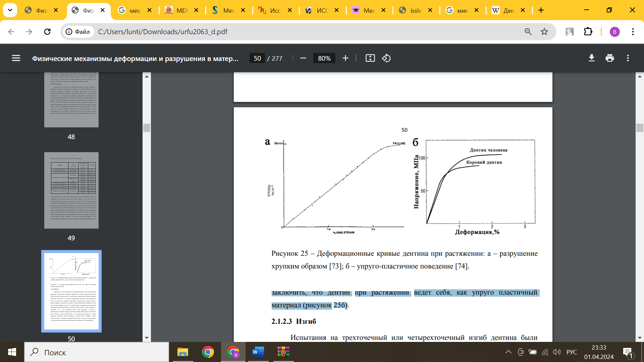644x362 pixels.
Task: Zoom in with the plus icon
Action: coord(345,58)
